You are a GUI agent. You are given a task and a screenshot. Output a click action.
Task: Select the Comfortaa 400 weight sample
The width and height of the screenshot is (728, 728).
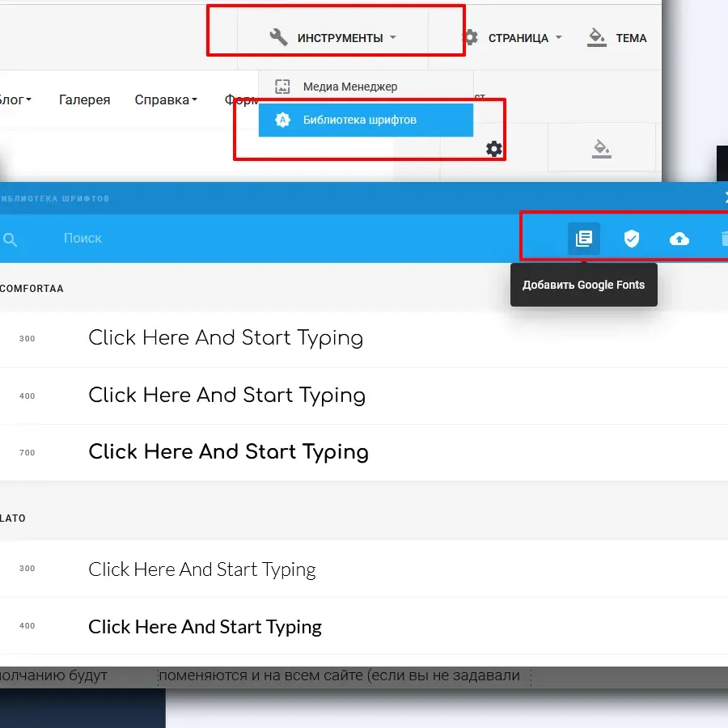click(x=226, y=396)
